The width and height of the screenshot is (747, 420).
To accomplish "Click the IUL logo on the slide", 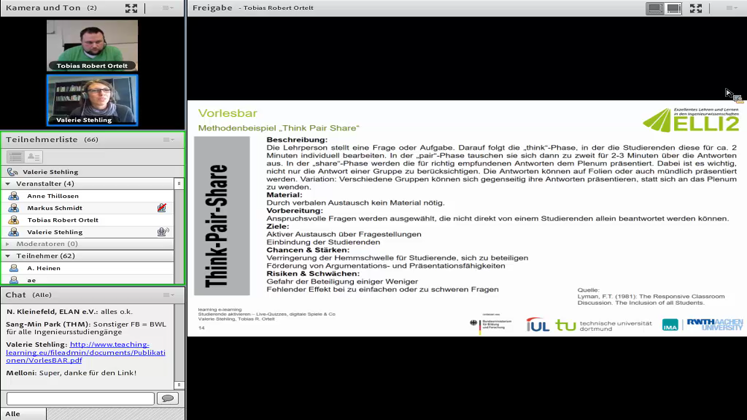I will (x=538, y=325).
